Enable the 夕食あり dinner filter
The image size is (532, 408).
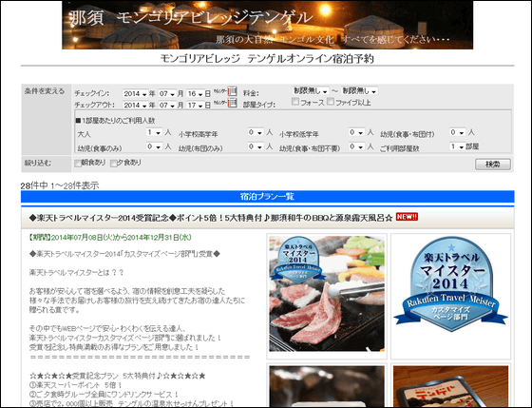click(x=113, y=164)
